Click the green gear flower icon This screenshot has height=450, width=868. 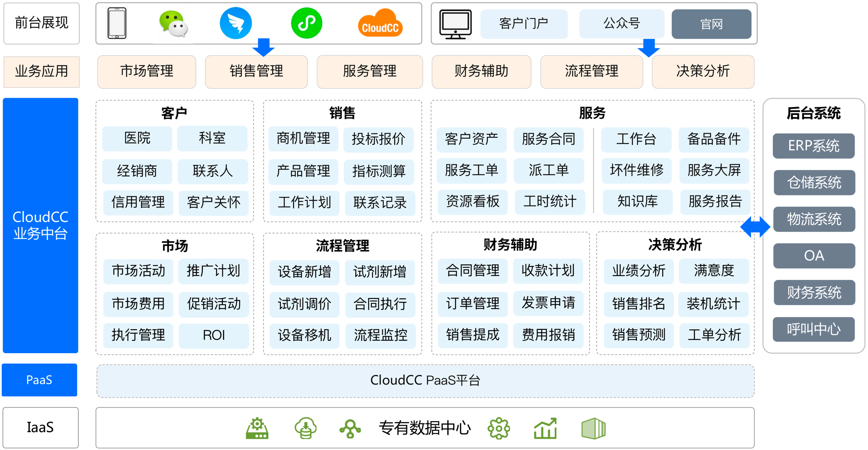tap(499, 428)
